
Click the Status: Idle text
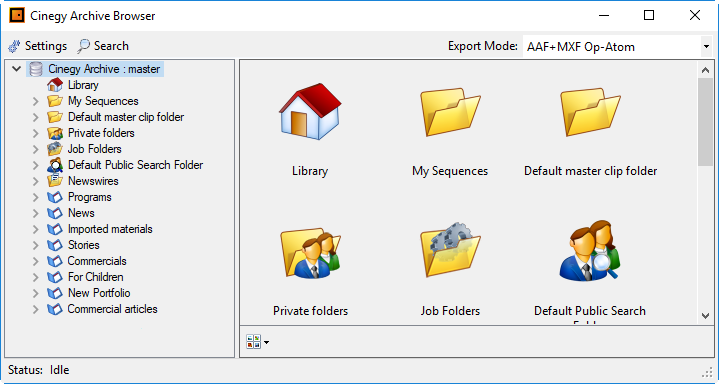(39, 370)
